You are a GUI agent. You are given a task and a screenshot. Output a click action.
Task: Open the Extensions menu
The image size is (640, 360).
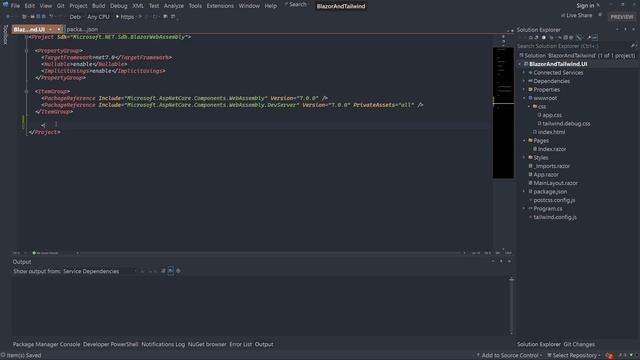tap(220, 6)
